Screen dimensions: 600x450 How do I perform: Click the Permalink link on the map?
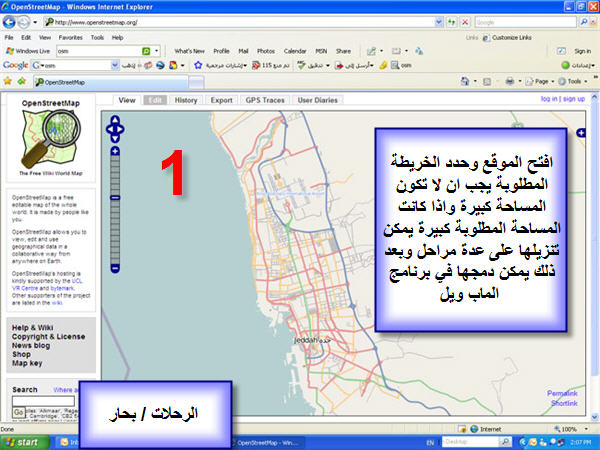[562, 393]
